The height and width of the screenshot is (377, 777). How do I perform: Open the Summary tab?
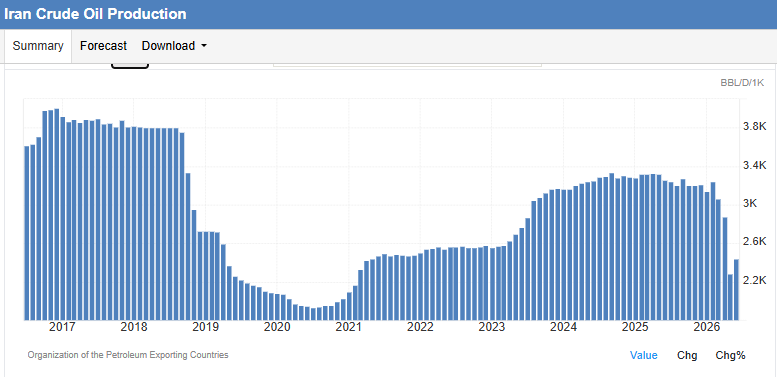coord(38,46)
